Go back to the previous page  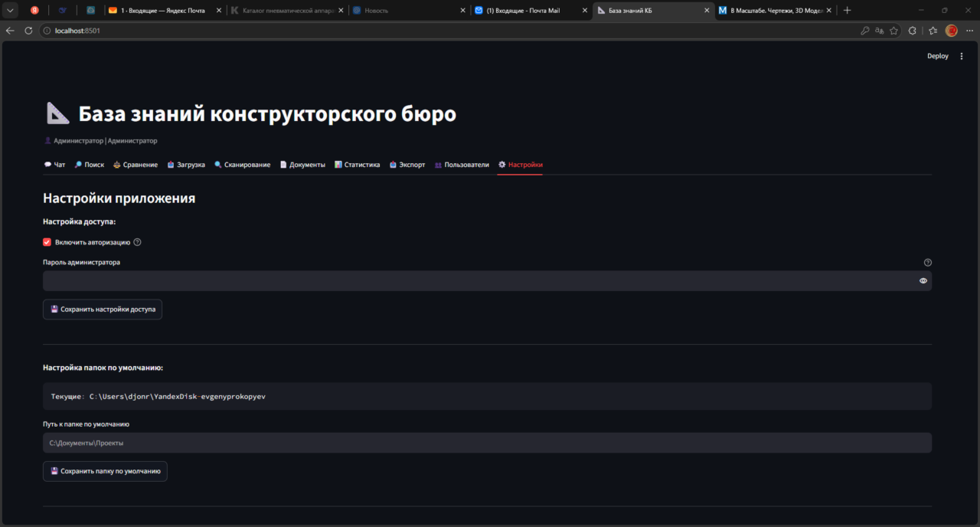click(x=10, y=31)
